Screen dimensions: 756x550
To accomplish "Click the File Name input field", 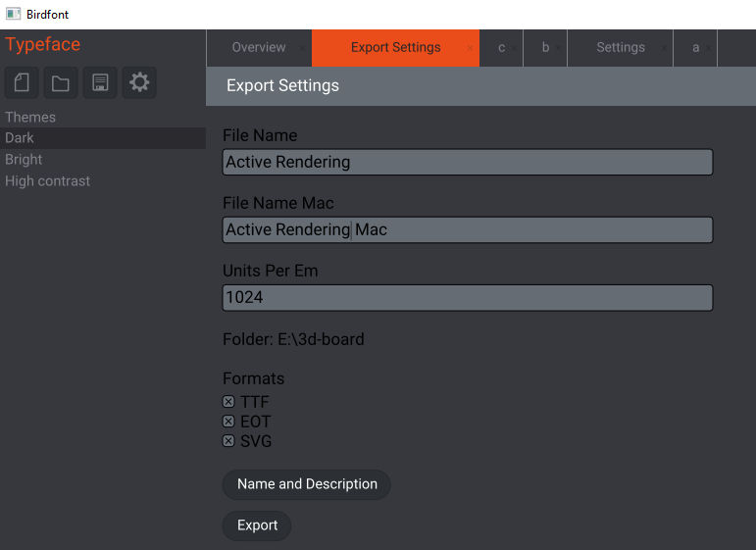I will pyautogui.click(x=467, y=163).
